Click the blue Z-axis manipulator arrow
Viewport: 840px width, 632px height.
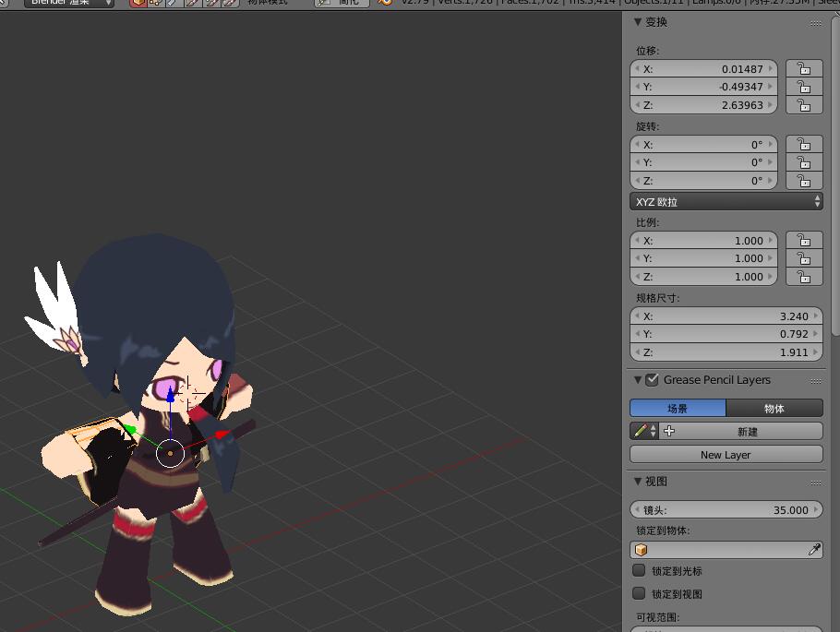click(171, 395)
